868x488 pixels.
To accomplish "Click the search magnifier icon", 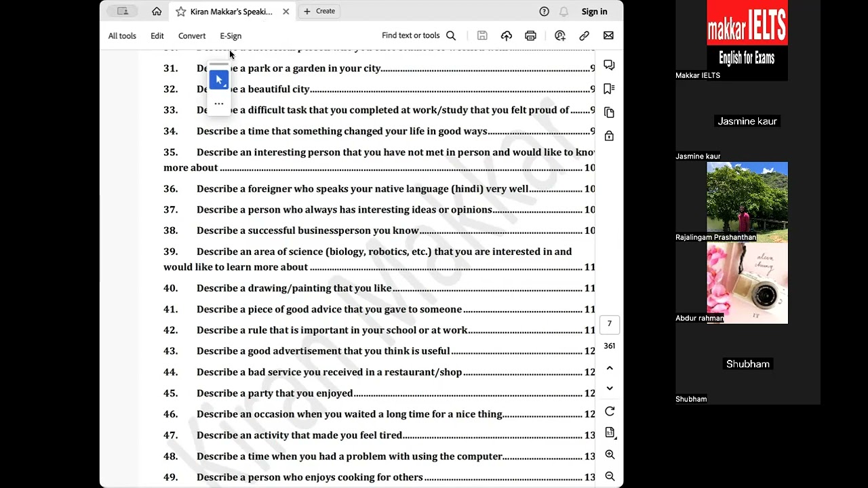I will [x=451, y=36].
